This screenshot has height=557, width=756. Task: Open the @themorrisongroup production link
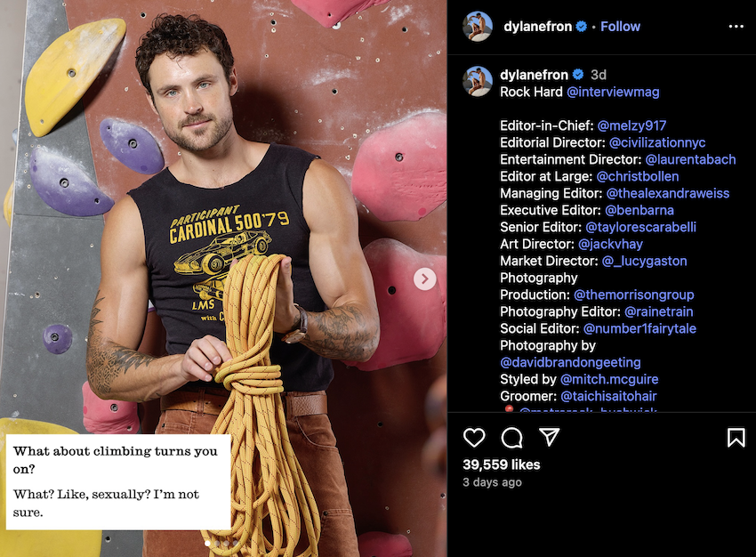(x=634, y=295)
